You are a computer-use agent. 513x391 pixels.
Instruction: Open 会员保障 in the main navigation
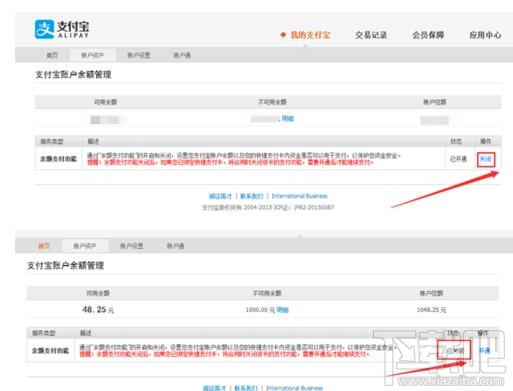click(x=428, y=35)
